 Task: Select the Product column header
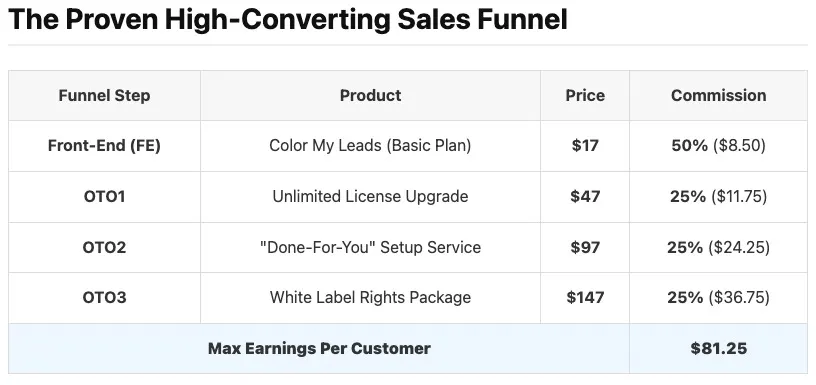point(371,95)
